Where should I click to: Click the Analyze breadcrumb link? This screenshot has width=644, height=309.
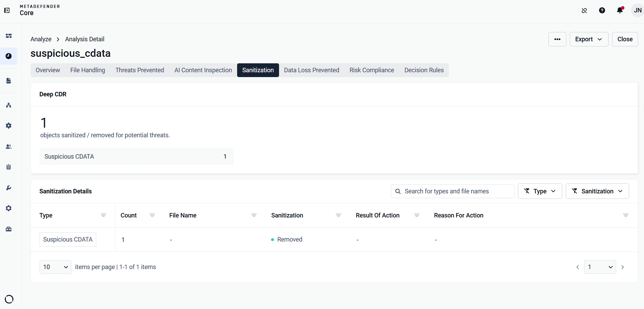41,39
